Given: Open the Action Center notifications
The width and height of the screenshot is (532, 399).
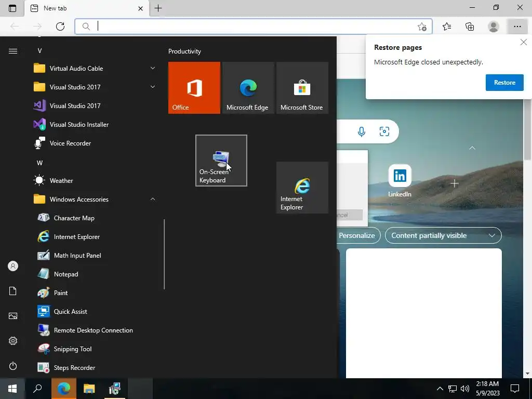Looking at the screenshot, I should pyautogui.click(x=515, y=389).
